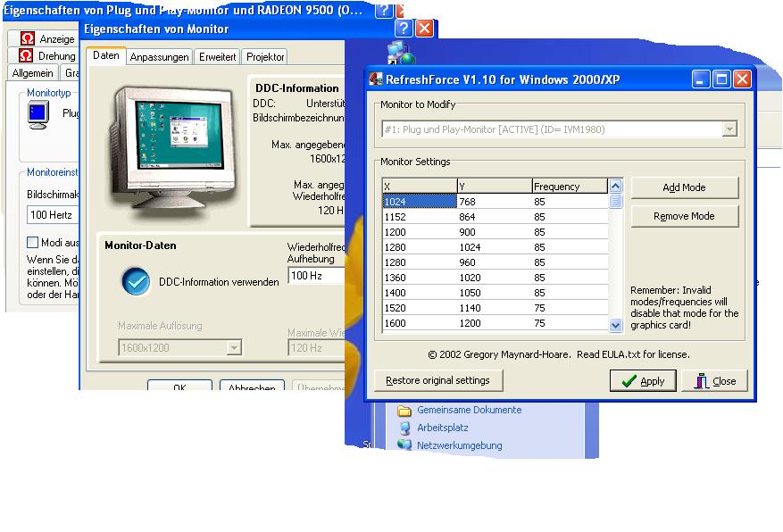
Task: Select the 1400 x 1050 mode row
Action: pos(495,293)
